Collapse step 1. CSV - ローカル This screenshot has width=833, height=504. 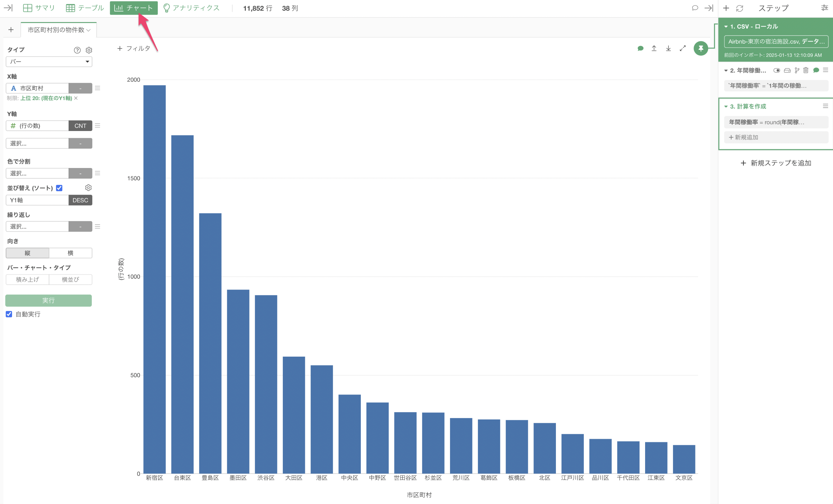click(726, 26)
